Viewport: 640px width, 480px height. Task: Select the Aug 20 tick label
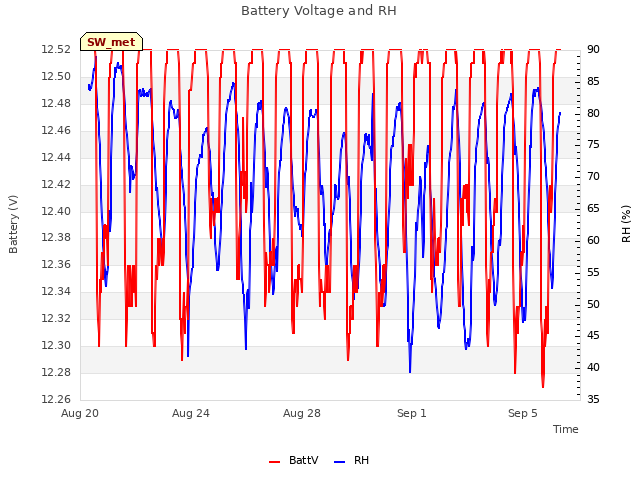click(x=80, y=413)
